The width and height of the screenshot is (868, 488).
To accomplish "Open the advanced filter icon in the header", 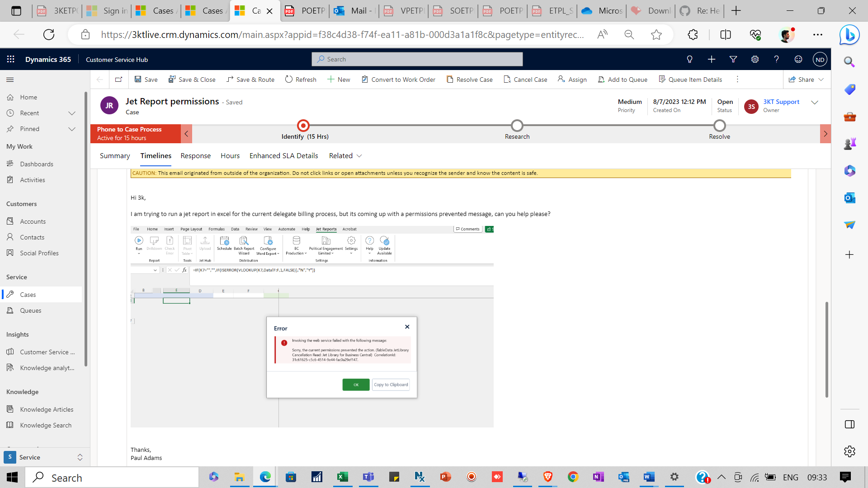I will [x=733, y=59].
